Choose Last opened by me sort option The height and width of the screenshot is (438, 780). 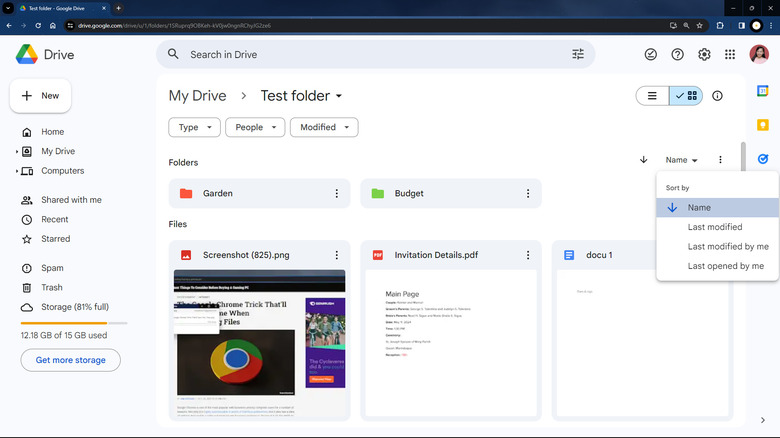(725, 266)
